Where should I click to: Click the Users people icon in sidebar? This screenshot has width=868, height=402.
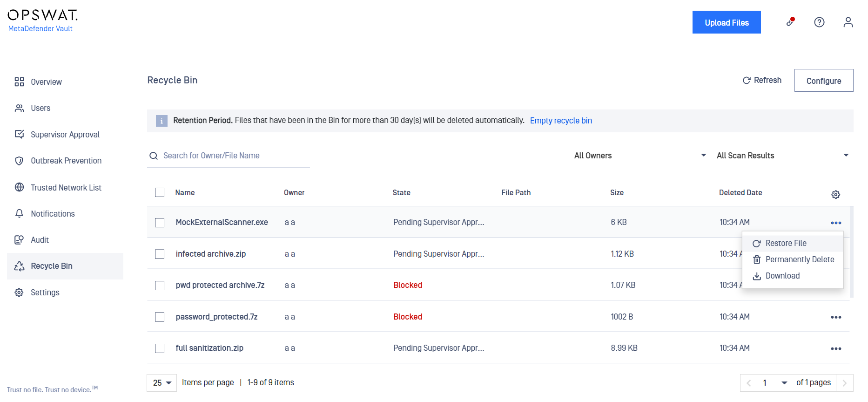click(x=19, y=108)
